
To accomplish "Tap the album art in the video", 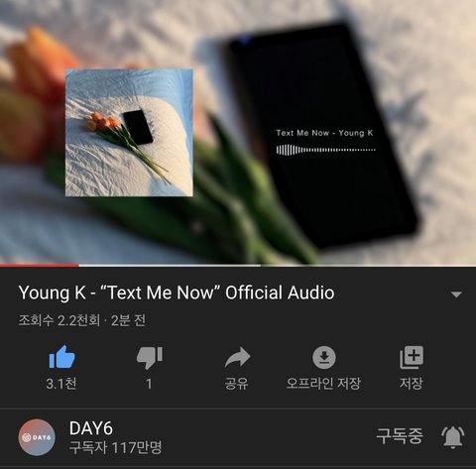I will point(129,133).
